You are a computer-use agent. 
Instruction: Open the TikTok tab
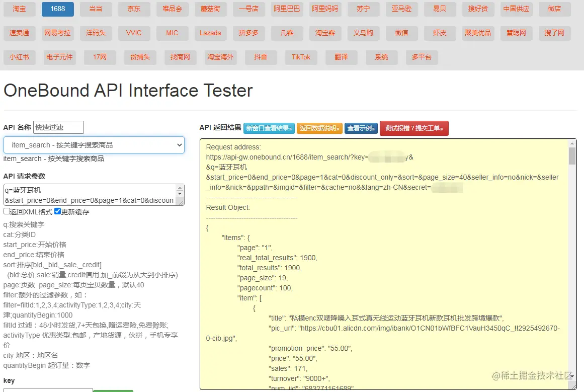301,57
